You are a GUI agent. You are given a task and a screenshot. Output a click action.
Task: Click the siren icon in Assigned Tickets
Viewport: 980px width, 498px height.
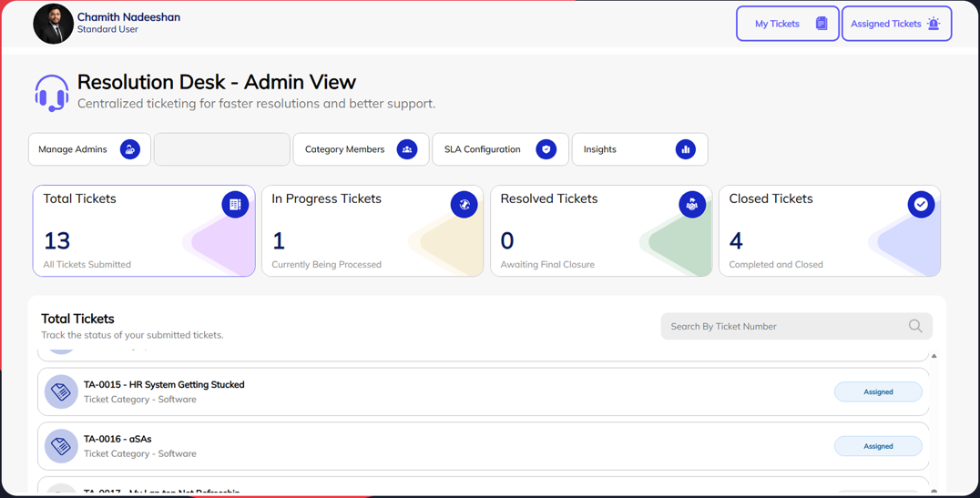click(x=934, y=24)
